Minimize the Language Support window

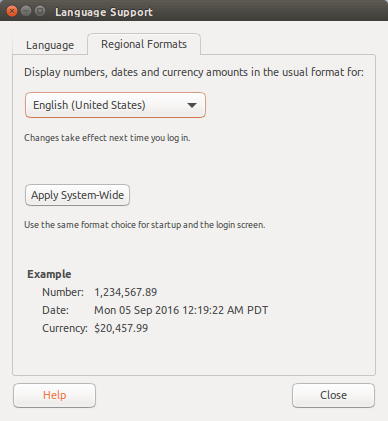point(26,11)
